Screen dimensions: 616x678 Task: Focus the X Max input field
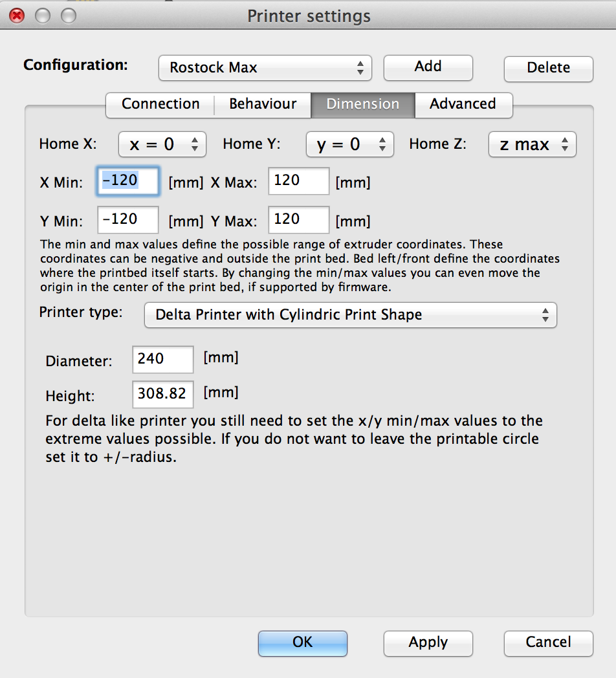pos(298,181)
